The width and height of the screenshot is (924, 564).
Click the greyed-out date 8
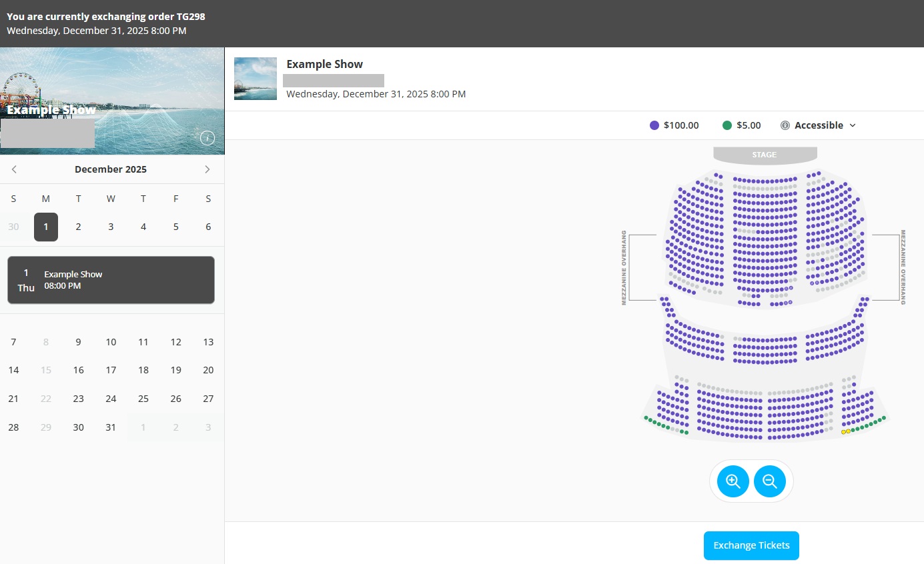(x=46, y=342)
